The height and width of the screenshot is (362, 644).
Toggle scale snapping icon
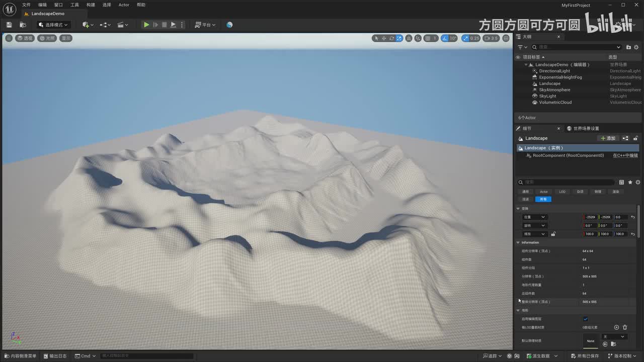pyautogui.click(x=465, y=38)
